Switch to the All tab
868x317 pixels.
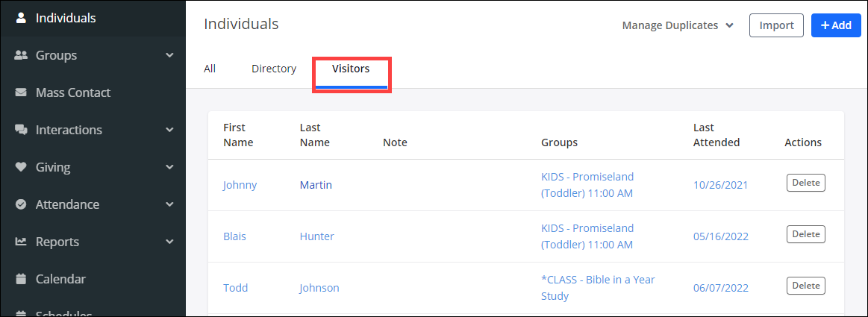pos(210,69)
